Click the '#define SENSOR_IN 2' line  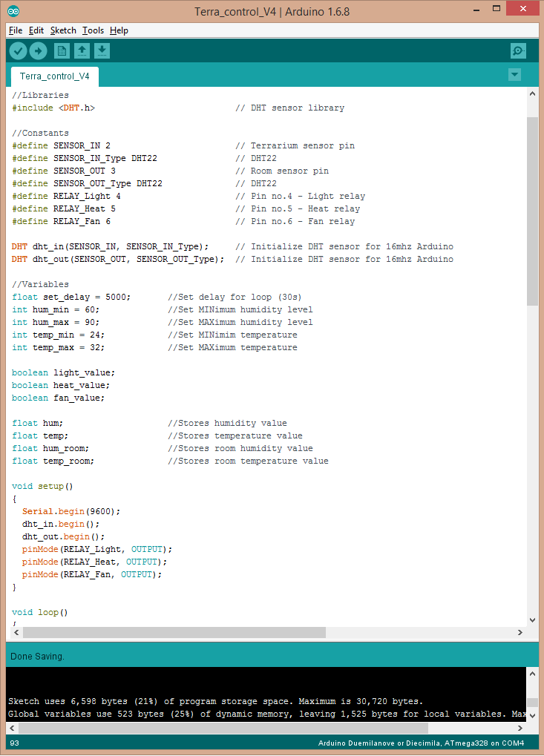pos(62,145)
